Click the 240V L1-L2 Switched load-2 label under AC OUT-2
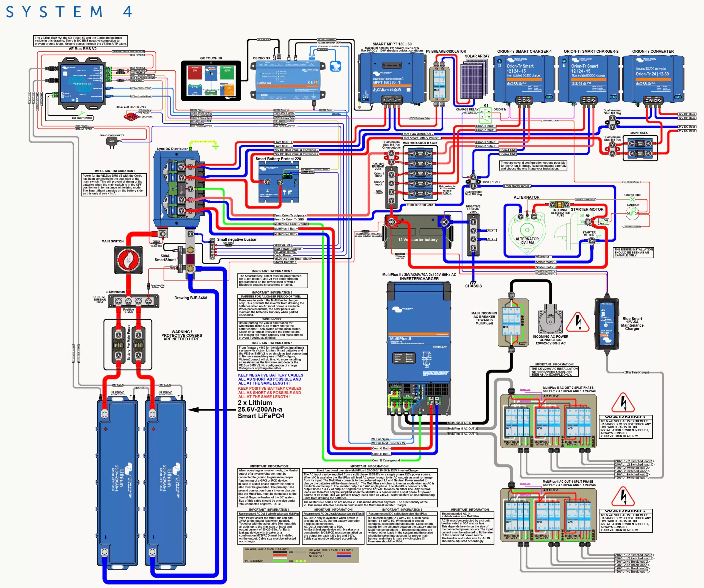This screenshot has height=588, width=704. (x=634, y=461)
